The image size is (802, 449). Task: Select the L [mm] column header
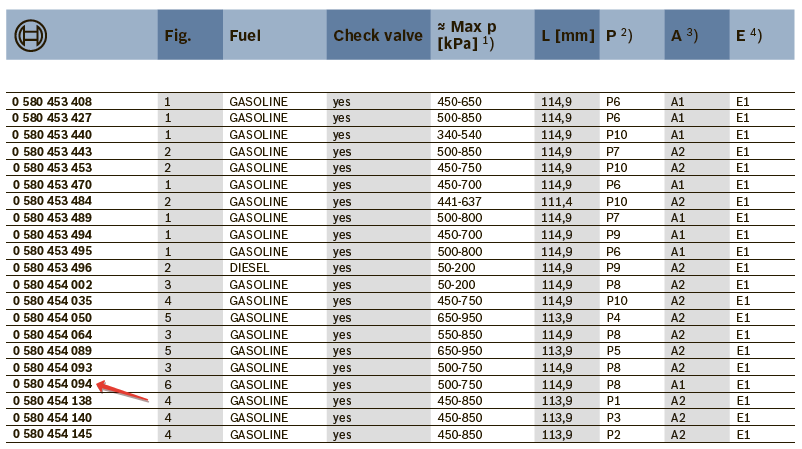point(565,35)
